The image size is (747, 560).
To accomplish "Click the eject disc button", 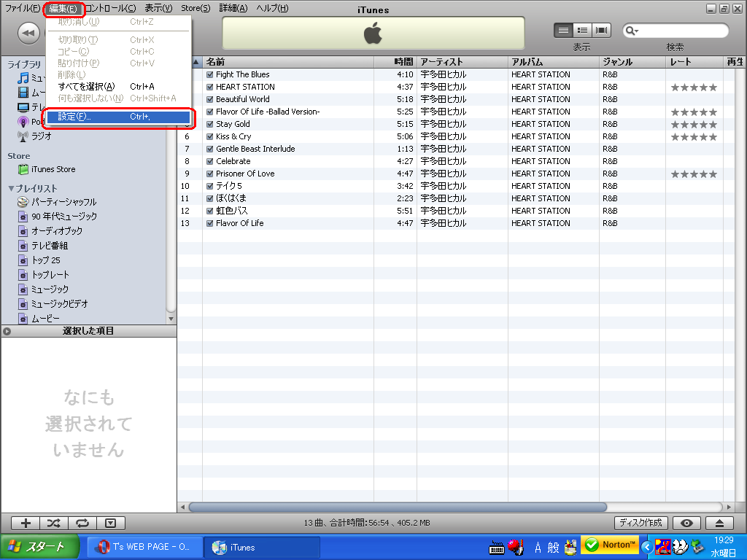I will pyautogui.click(x=719, y=524).
